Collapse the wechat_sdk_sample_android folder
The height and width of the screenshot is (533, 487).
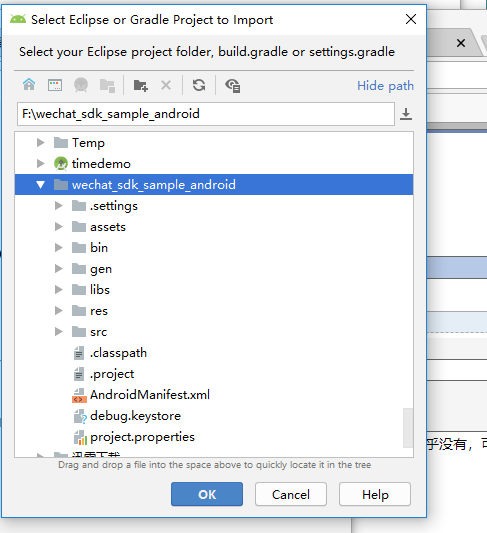coord(40,185)
